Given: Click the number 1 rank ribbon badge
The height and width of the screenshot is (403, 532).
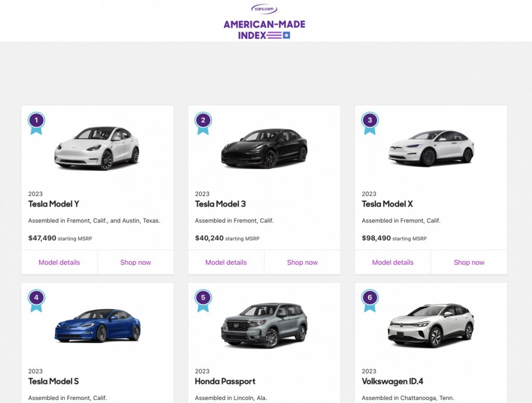Looking at the screenshot, I should pos(36,122).
